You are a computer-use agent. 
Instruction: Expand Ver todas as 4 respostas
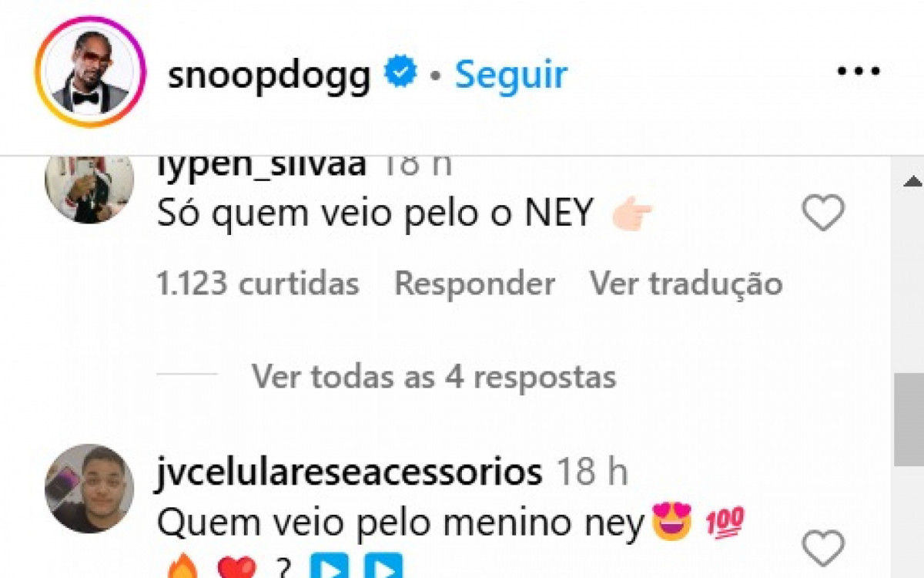[434, 377]
